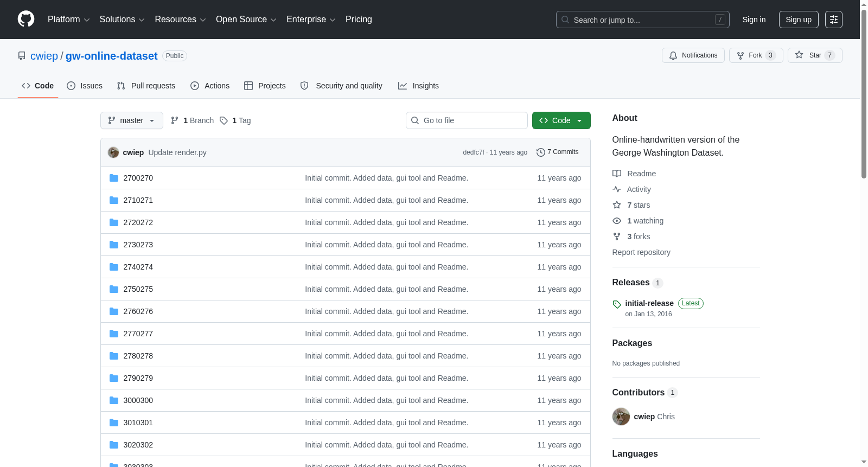Switch to the Actions tab

point(210,86)
